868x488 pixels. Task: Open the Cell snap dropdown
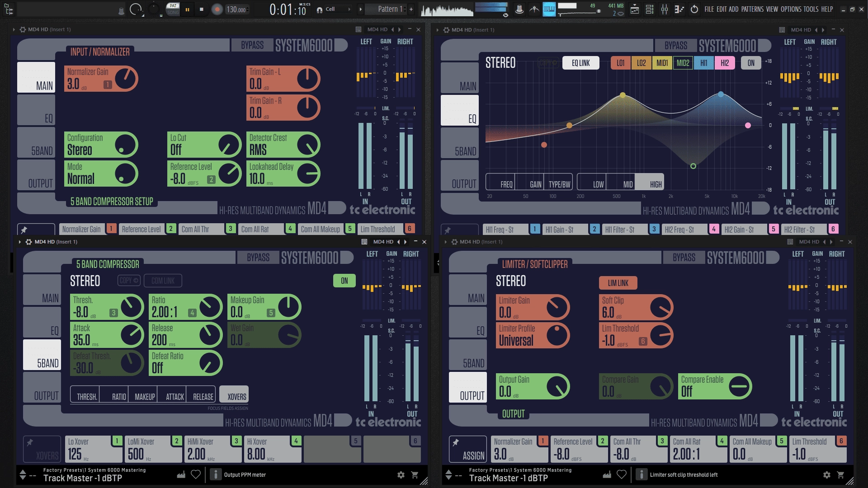[x=338, y=9]
